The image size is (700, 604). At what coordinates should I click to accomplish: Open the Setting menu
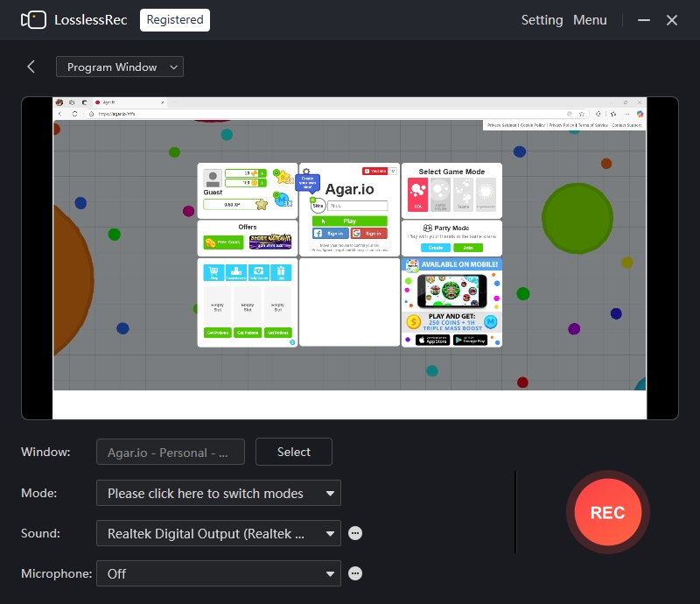[542, 20]
